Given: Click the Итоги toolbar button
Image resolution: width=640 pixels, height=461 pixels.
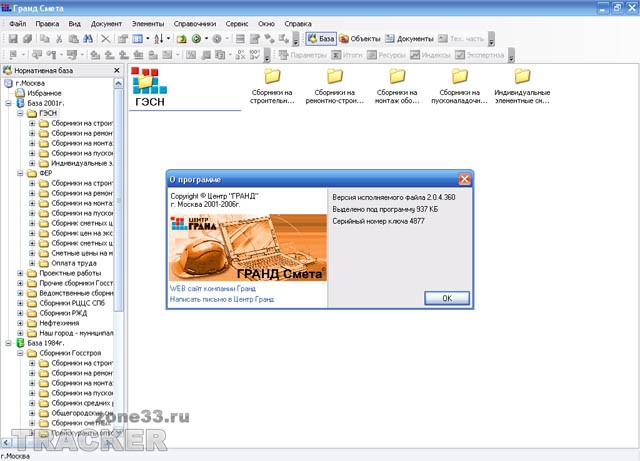Looking at the screenshot, I should [347, 55].
